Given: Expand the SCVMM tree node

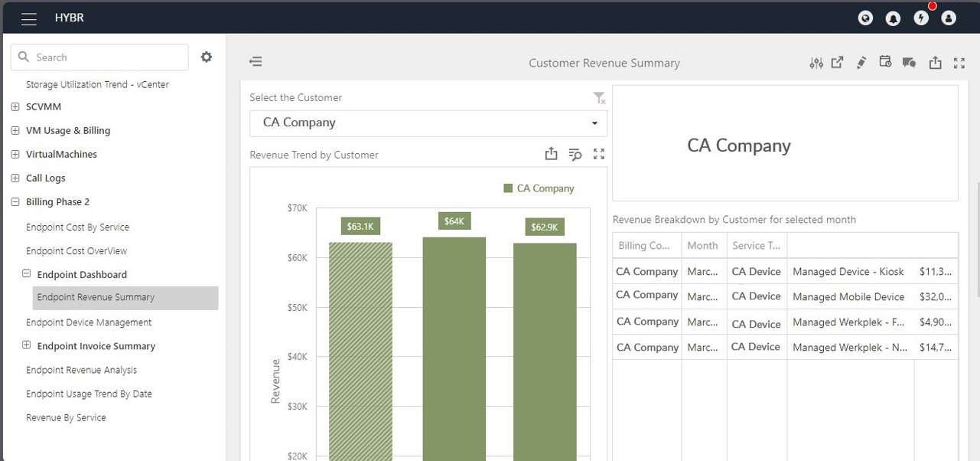Looking at the screenshot, I should click(x=15, y=106).
